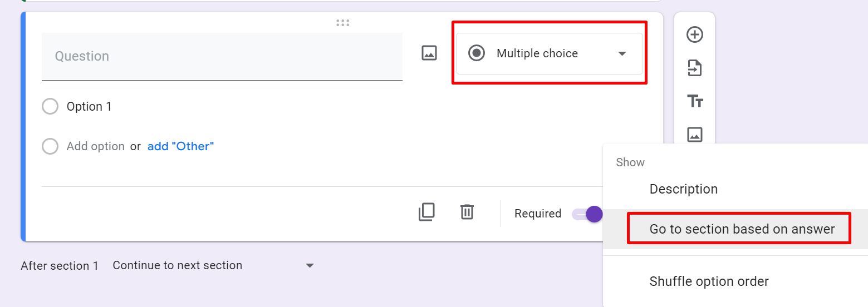
Task: Click the Multiple choice dropdown arrow
Action: 622,54
